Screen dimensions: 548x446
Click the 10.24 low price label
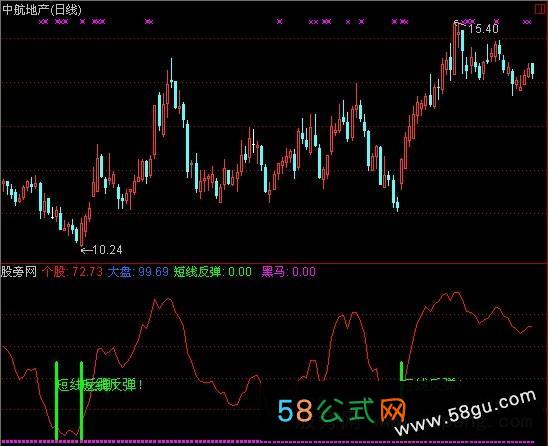[108, 250]
